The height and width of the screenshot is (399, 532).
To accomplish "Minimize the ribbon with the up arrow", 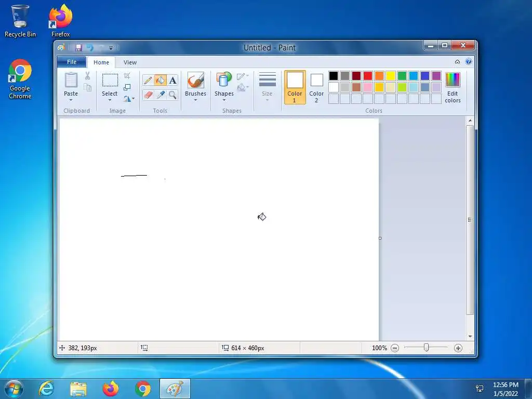I will click(457, 62).
